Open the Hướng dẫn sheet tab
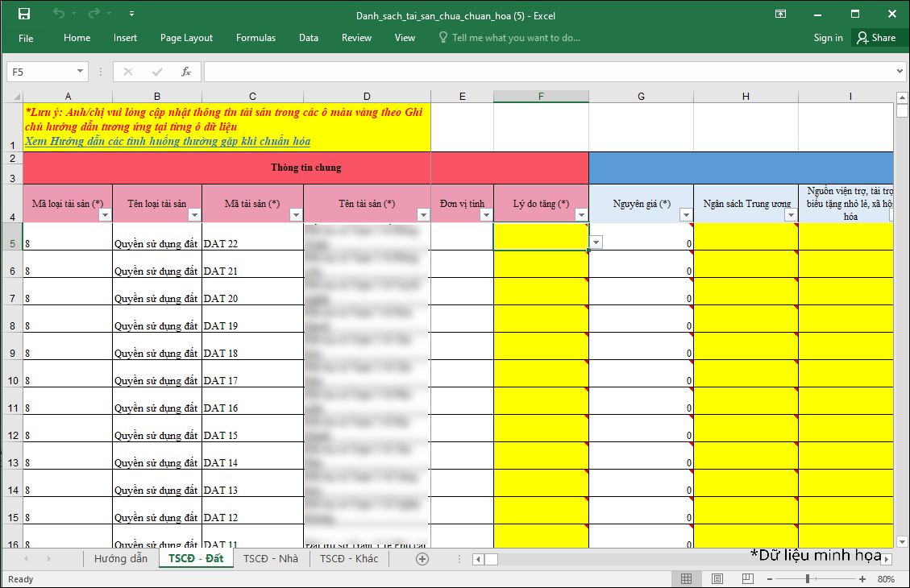 point(121,559)
